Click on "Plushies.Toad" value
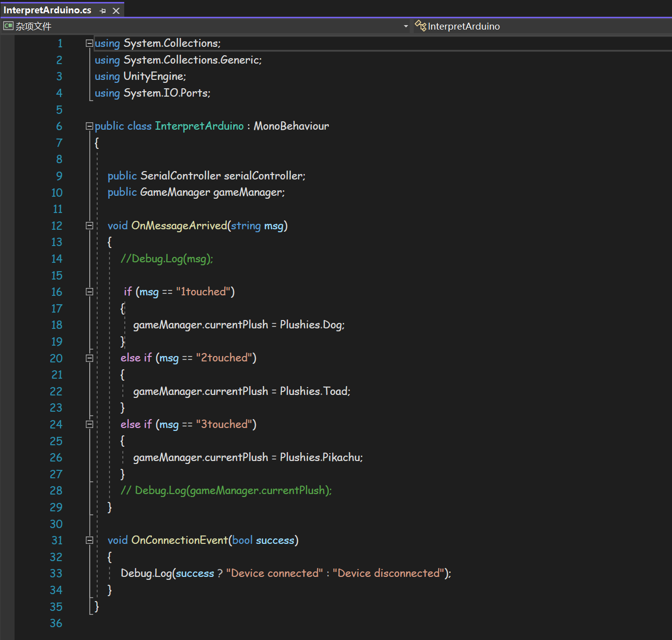Screen dimensions: 672x640 [314, 391]
